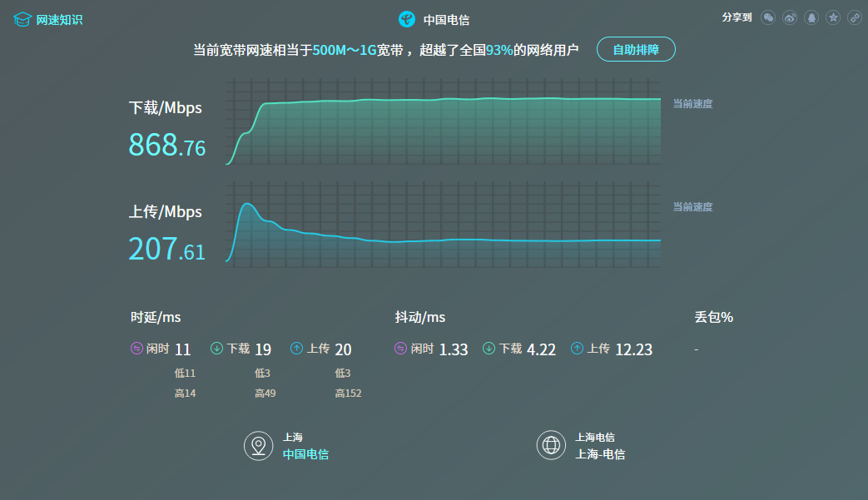The width and height of the screenshot is (868, 500).
Task: Click jitter 闲时 idle icon
Action: (x=401, y=349)
